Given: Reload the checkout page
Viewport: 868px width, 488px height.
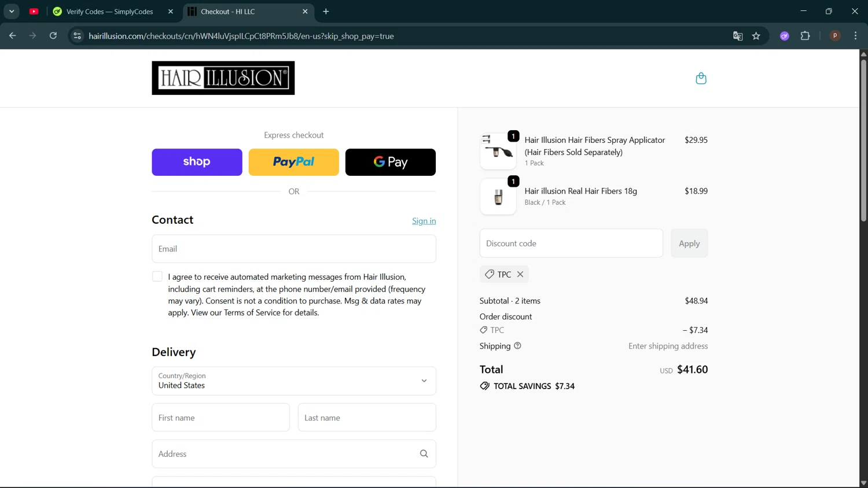Looking at the screenshot, I should tap(53, 36).
